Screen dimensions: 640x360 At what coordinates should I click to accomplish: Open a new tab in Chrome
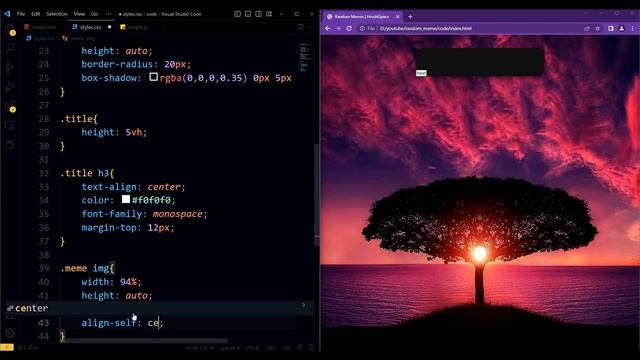tap(410, 17)
